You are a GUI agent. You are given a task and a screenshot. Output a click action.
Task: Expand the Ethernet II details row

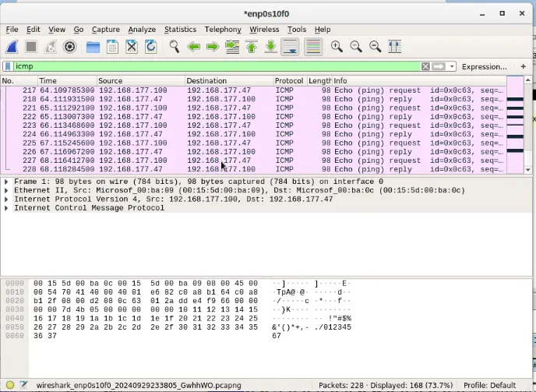click(x=6, y=190)
